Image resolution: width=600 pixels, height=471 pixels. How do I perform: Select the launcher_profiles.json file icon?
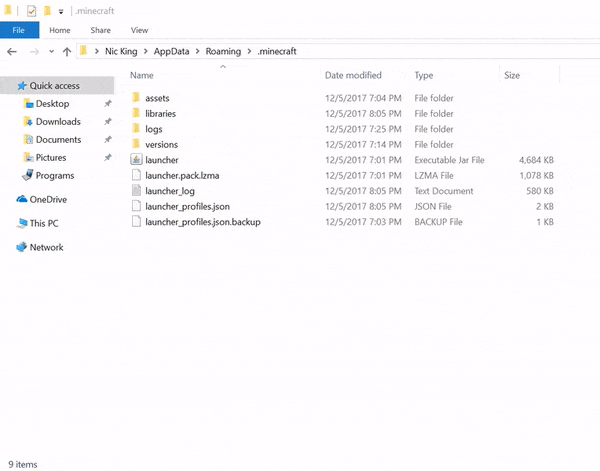tap(136, 206)
